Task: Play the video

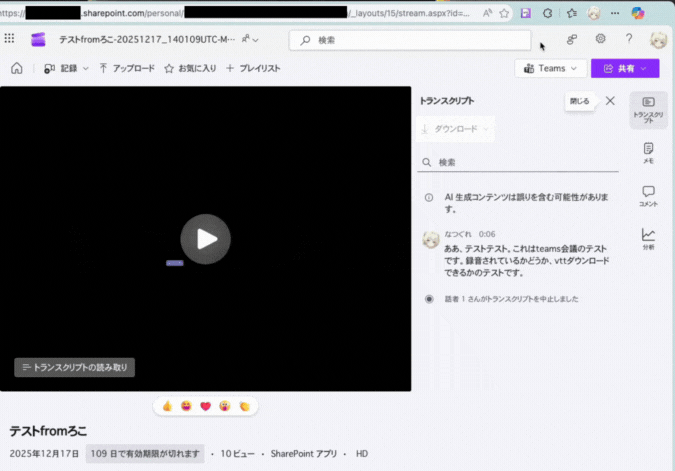Action: point(205,239)
